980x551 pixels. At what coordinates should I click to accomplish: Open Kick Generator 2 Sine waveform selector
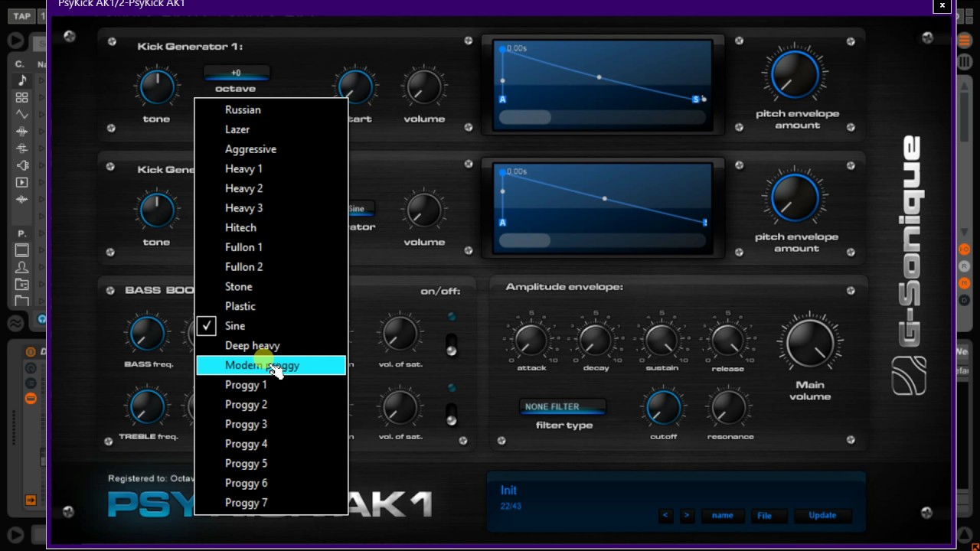tap(361, 208)
